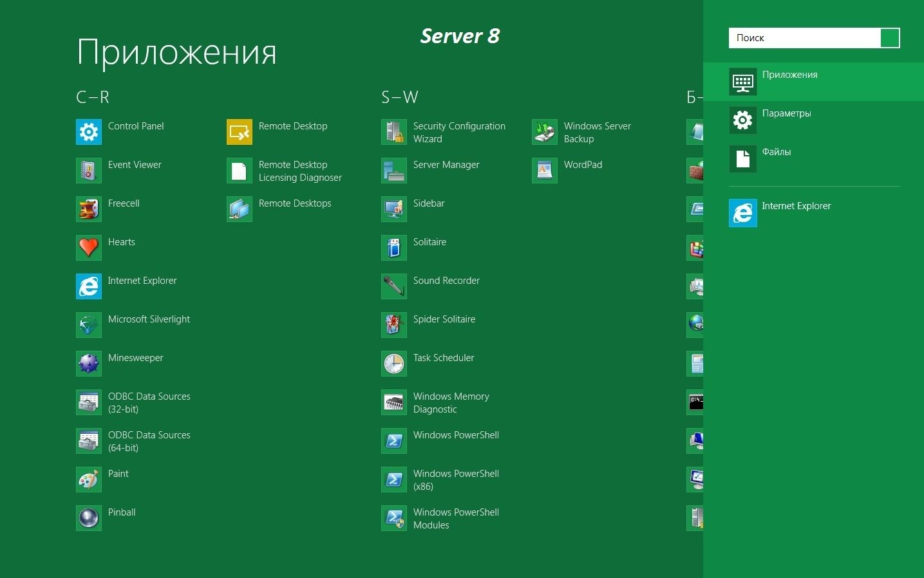Open Internet Explorer icon in apps list
Viewport: 924px width, 578px height.
(x=89, y=286)
